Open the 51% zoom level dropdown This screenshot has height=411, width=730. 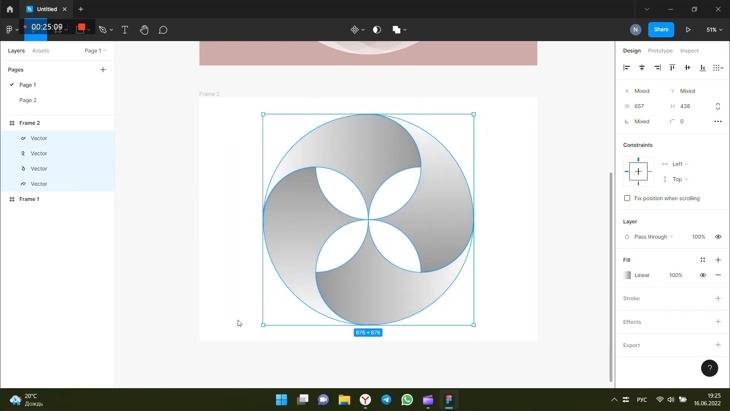[714, 30]
